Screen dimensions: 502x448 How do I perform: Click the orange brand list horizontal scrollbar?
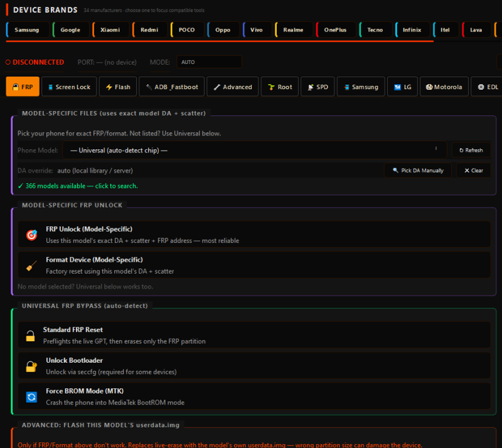coord(220,41)
